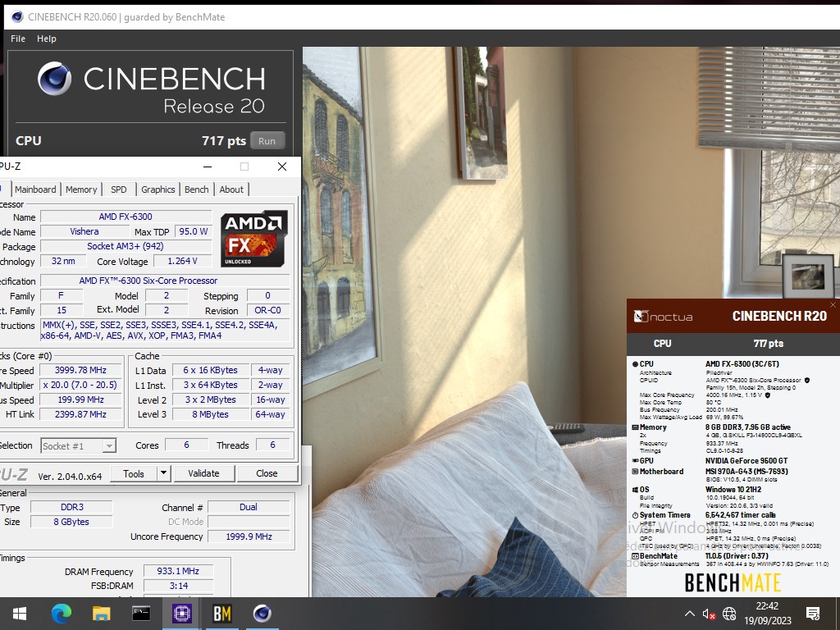Switch to the Graphics tab in CPU-Z
Viewport: 840px width, 630px height.
pyautogui.click(x=158, y=189)
